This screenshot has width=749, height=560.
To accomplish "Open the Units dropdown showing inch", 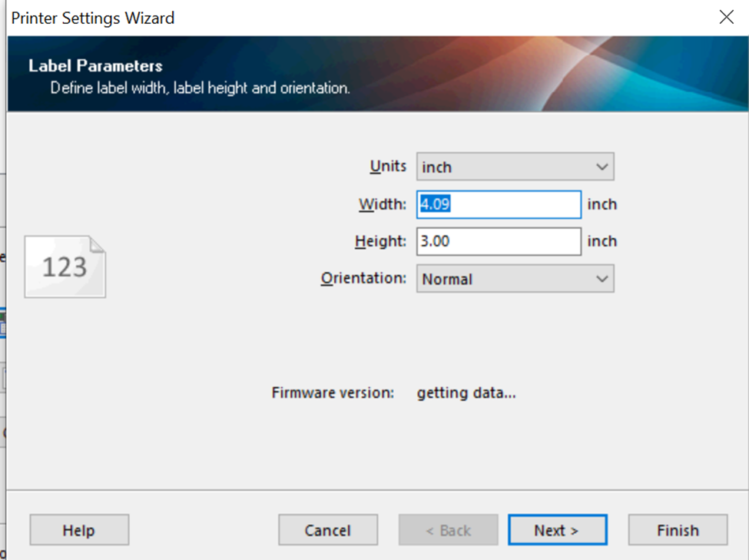I will (515, 167).
